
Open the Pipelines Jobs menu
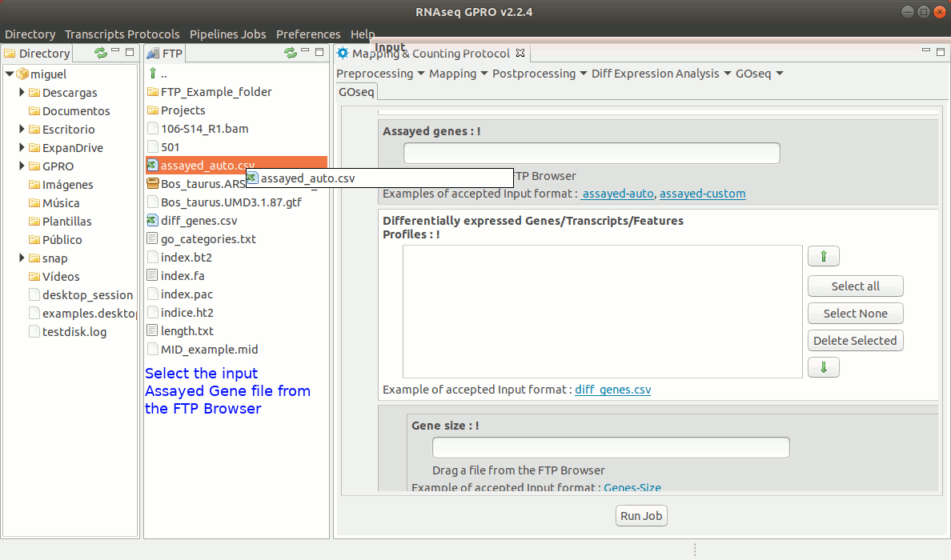coord(227,34)
